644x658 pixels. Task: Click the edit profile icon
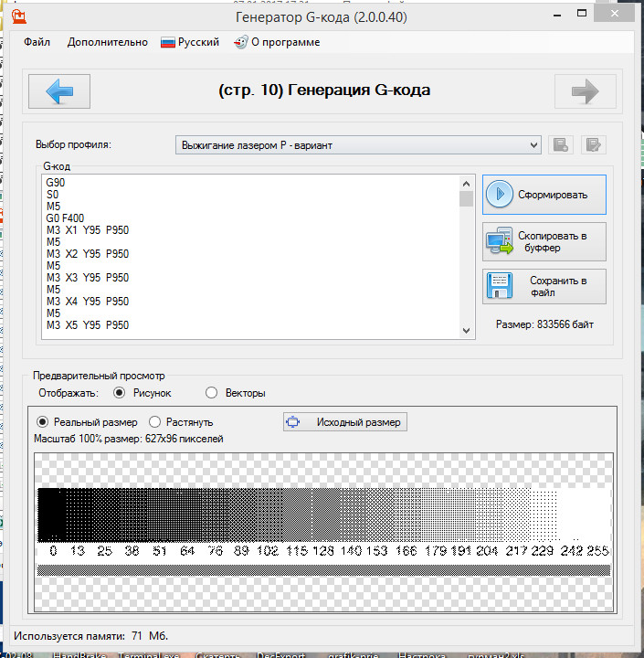[x=593, y=145]
